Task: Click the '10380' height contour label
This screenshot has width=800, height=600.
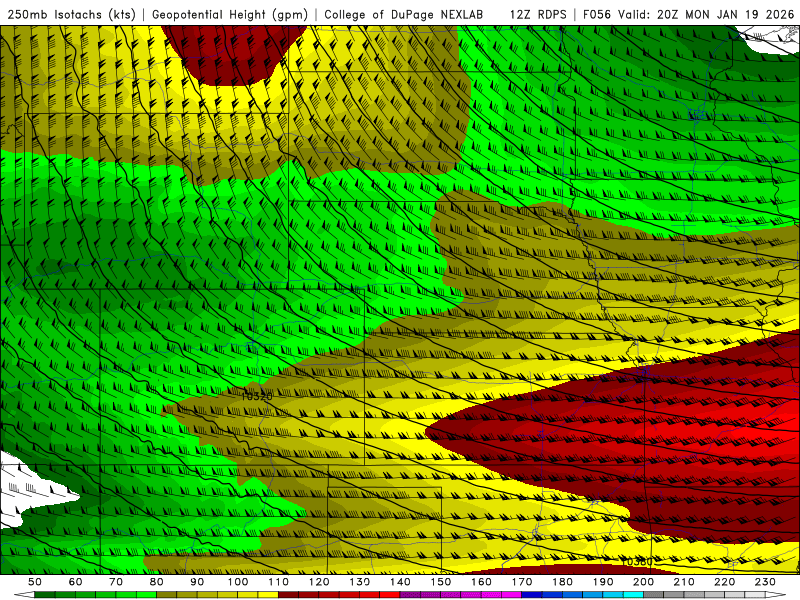Action: coord(638,562)
